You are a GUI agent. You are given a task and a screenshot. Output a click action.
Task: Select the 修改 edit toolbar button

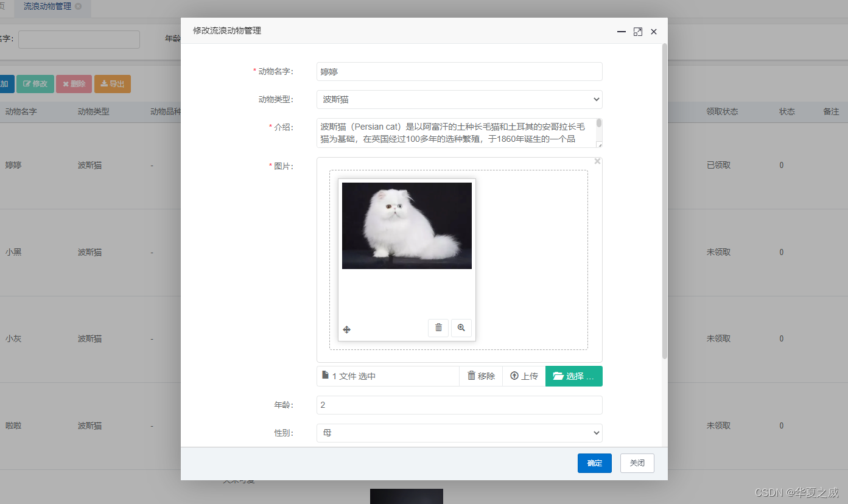pyautogui.click(x=35, y=84)
